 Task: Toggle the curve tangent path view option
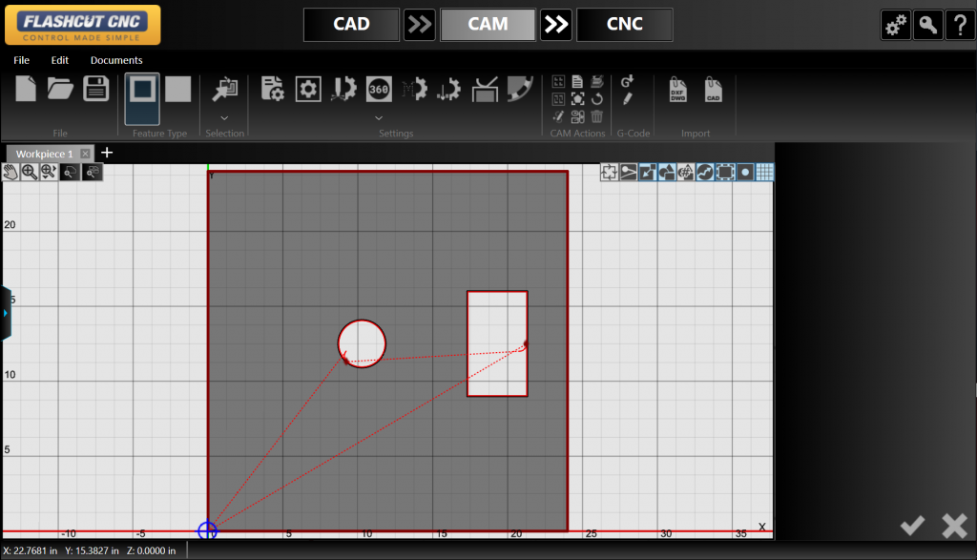coord(628,172)
